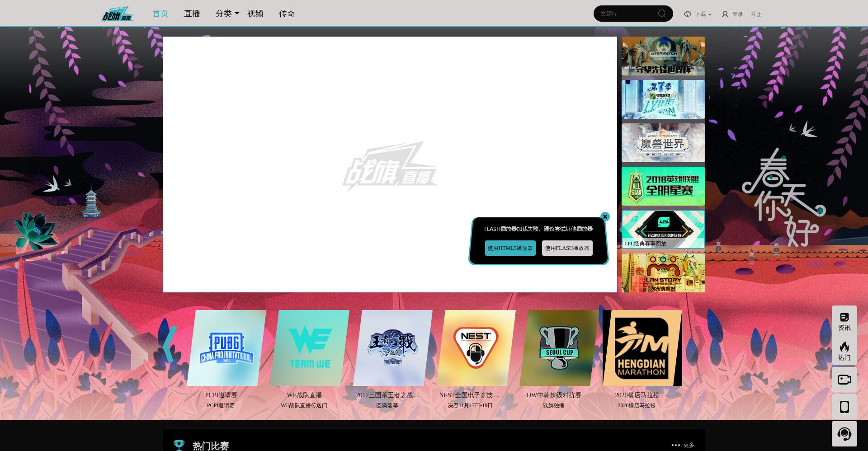Image resolution: width=868 pixels, height=451 pixels.
Task: Click the 2017三国杀王者之战 title link
Action: 387,395
